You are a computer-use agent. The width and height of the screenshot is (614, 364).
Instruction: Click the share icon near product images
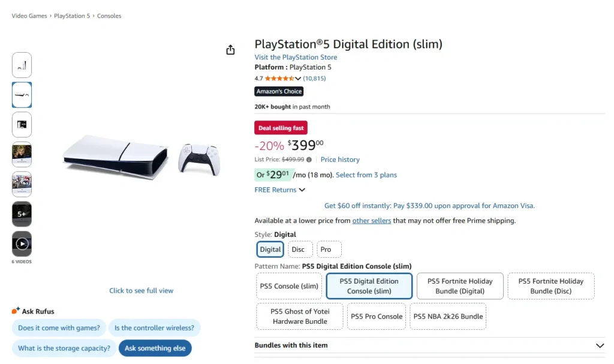pyautogui.click(x=230, y=50)
